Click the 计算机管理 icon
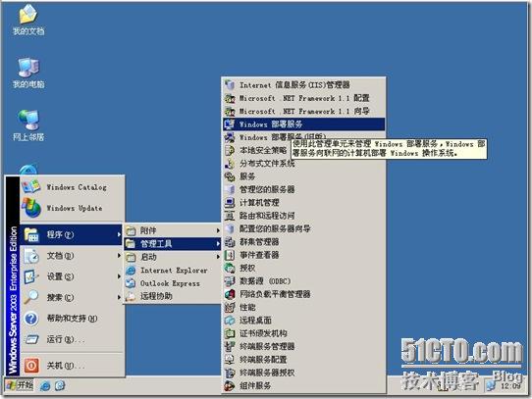Screen dimensions: 532x399 coord(230,202)
